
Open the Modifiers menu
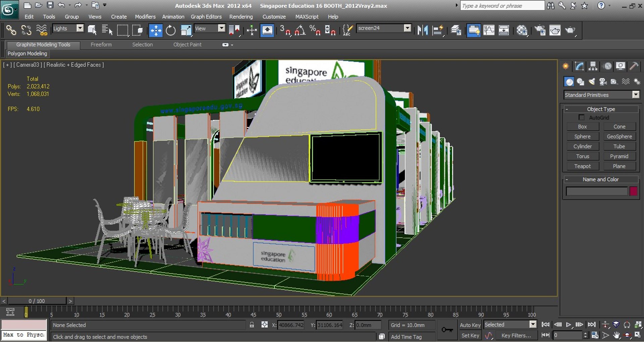pos(145,16)
